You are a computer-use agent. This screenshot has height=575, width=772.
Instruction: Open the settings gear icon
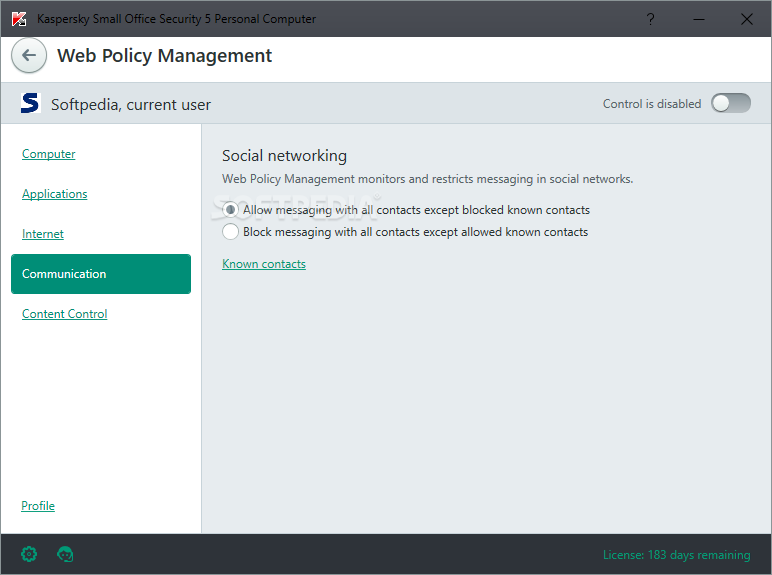point(29,554)
